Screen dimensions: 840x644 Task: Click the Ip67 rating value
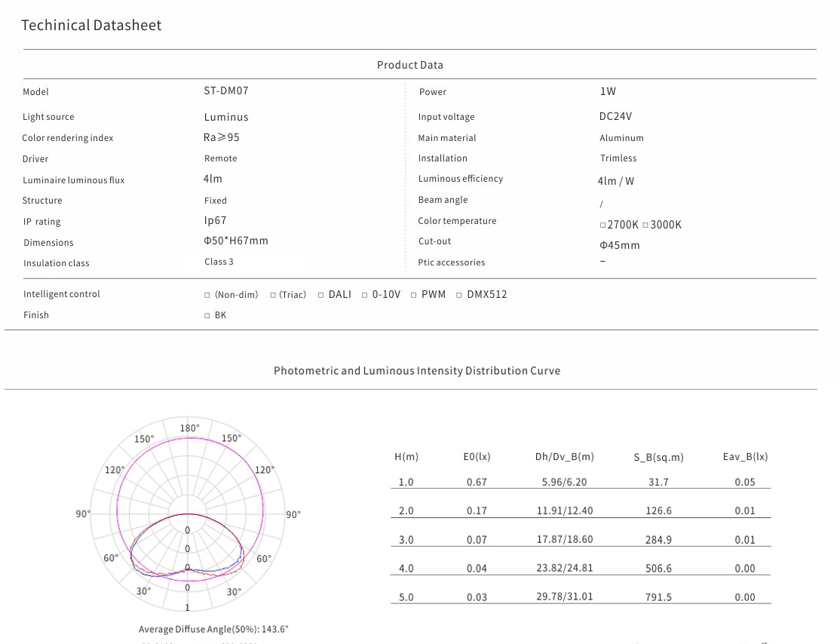[215, 221]
